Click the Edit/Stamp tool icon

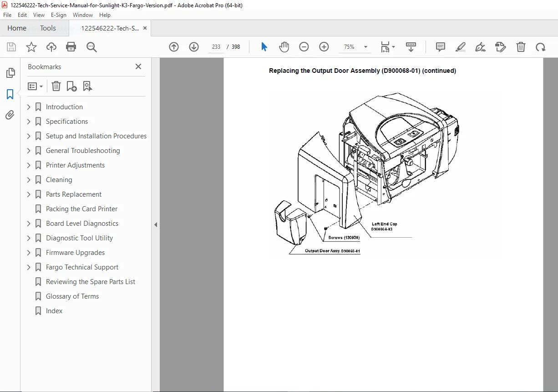[x=501, y=47]
